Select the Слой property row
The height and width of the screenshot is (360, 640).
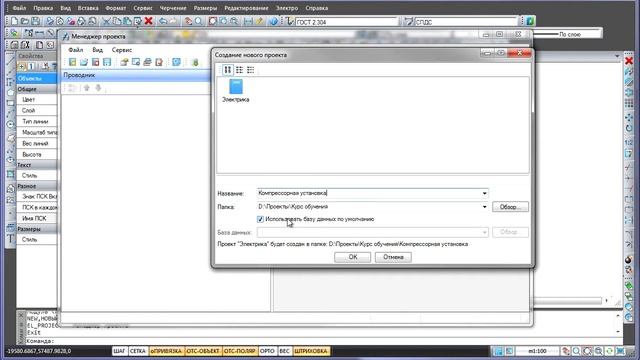pyautogui.click(x=37, y=111)
